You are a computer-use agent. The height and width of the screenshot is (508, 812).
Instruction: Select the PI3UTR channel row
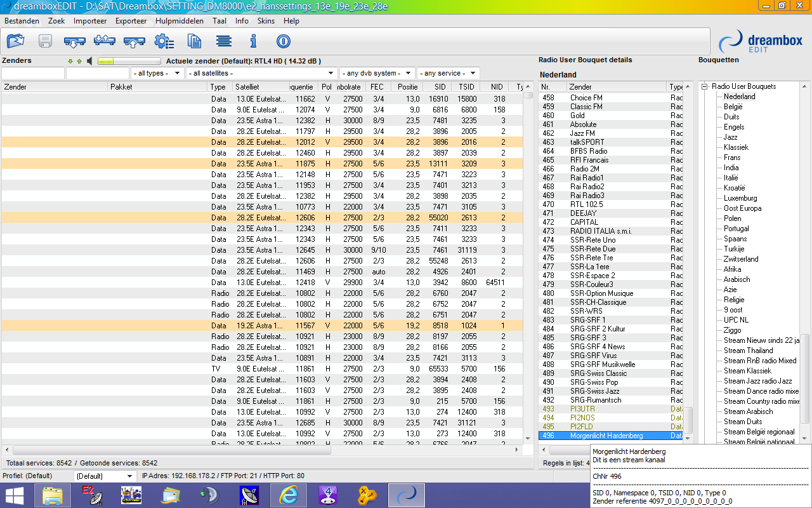[x=612, y=409]
